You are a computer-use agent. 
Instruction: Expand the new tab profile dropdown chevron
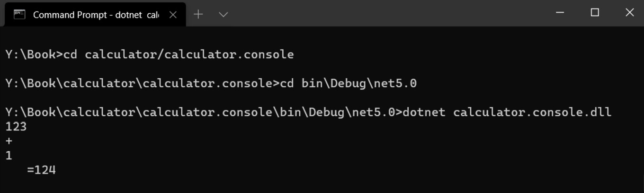tap(224, 15)
